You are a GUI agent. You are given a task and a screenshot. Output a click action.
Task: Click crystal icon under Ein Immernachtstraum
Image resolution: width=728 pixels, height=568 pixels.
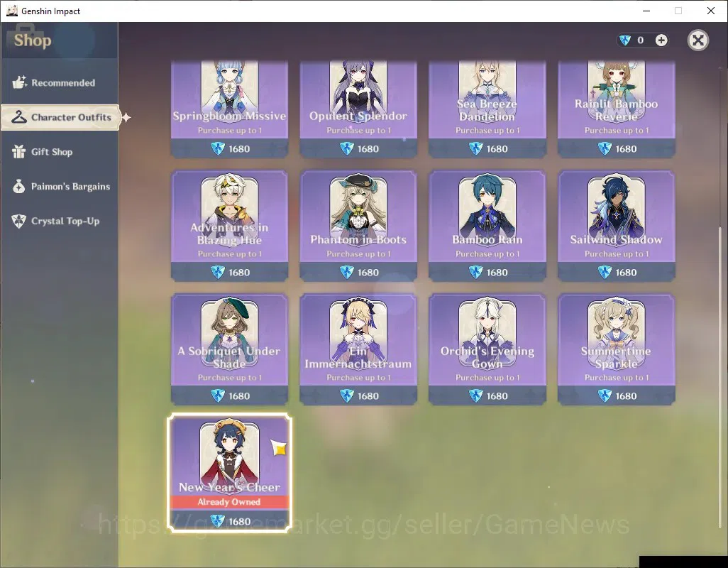click(x=347, y=395)
